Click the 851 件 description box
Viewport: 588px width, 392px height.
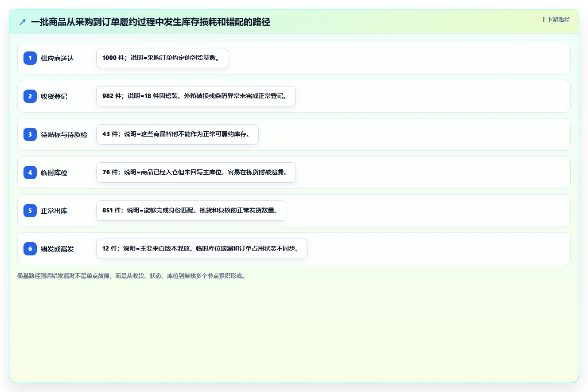pos(191,211)
